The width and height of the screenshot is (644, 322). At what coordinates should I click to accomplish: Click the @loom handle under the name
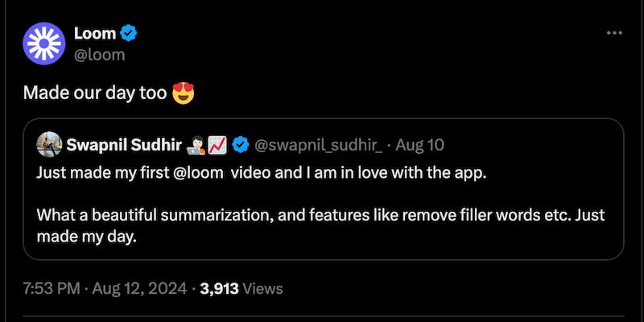tap(100, 54)
